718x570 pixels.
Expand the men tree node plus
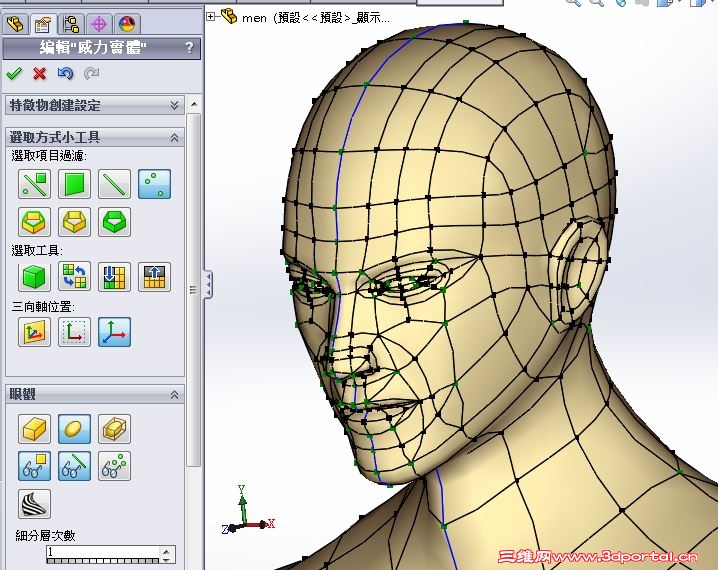click(210, 16)
